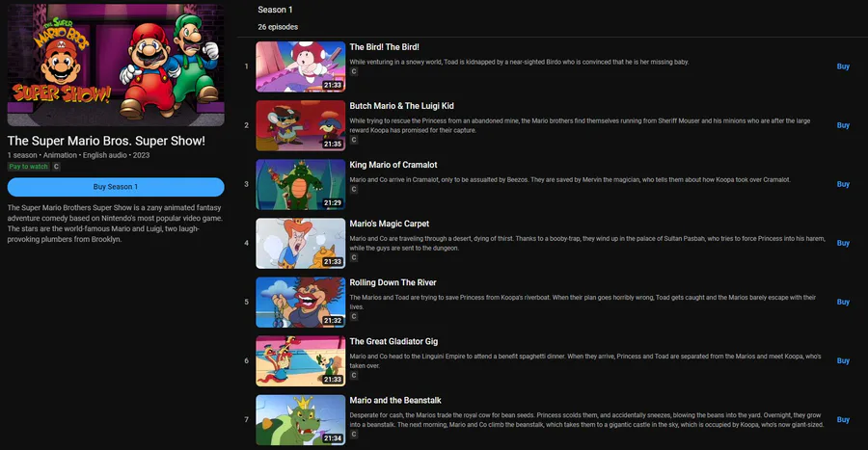
Task: Click the 21:35 duration badge
Action: coord(332,144)
